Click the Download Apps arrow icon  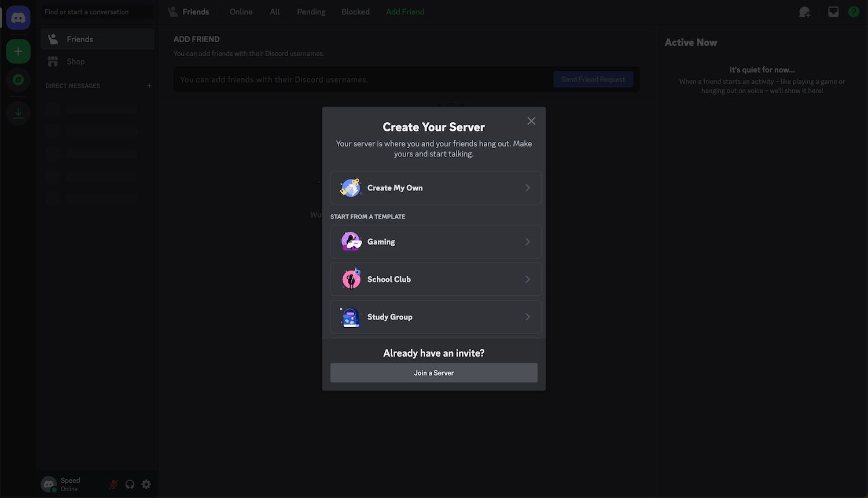[19, 113]
